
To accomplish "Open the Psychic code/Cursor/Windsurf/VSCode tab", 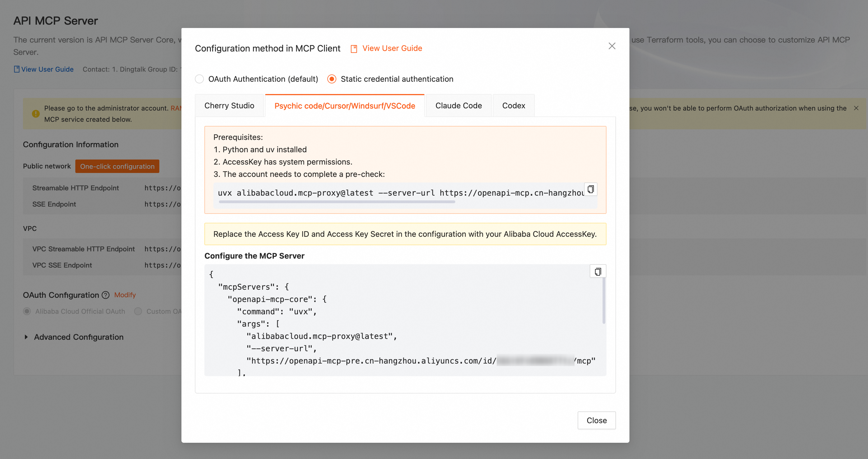I will (345, 106).
